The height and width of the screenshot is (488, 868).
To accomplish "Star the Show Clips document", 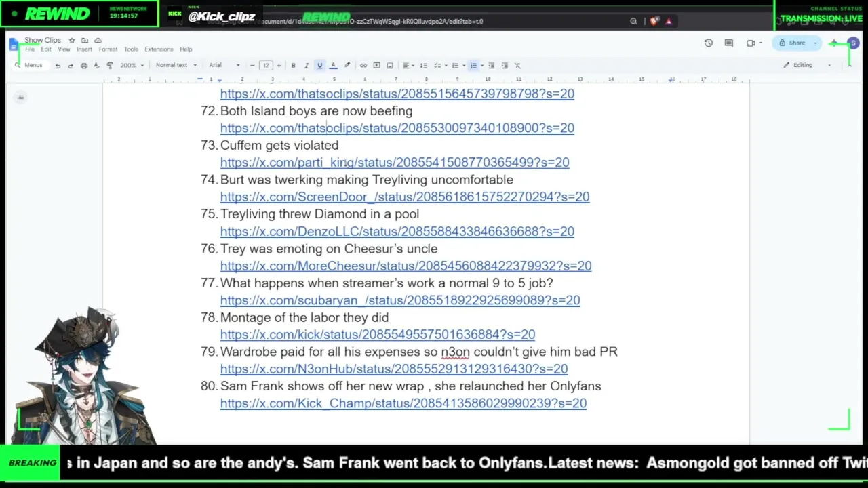I will [72, 41].
